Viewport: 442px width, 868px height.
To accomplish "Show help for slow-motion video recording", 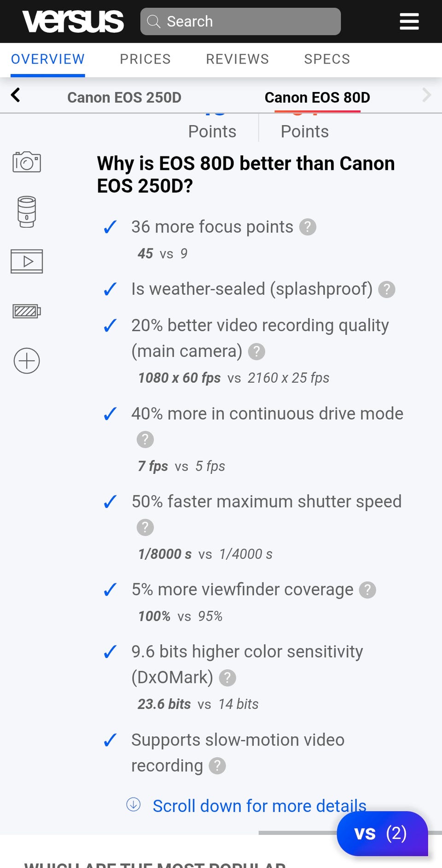I will point(217,766).
